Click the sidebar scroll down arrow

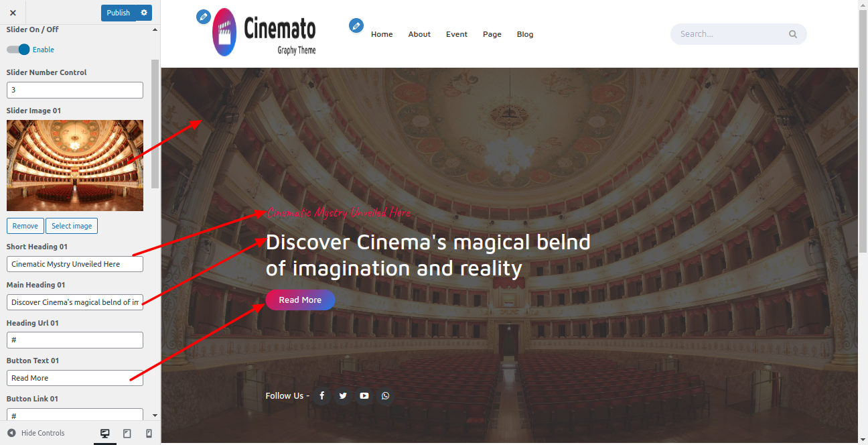(155, 416)
